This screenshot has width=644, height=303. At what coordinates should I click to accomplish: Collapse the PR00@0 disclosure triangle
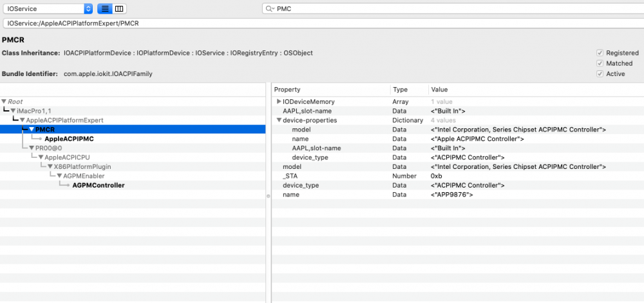point(32,148)
